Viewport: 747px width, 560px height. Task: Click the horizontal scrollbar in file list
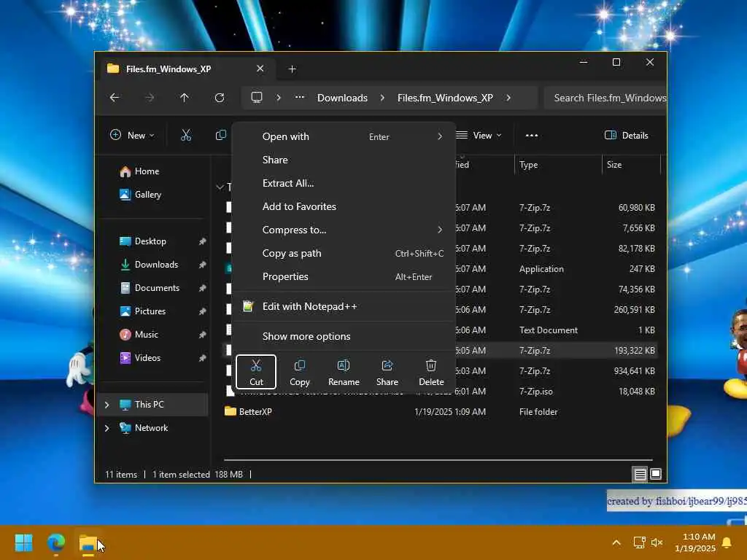[x=438, y=460]
